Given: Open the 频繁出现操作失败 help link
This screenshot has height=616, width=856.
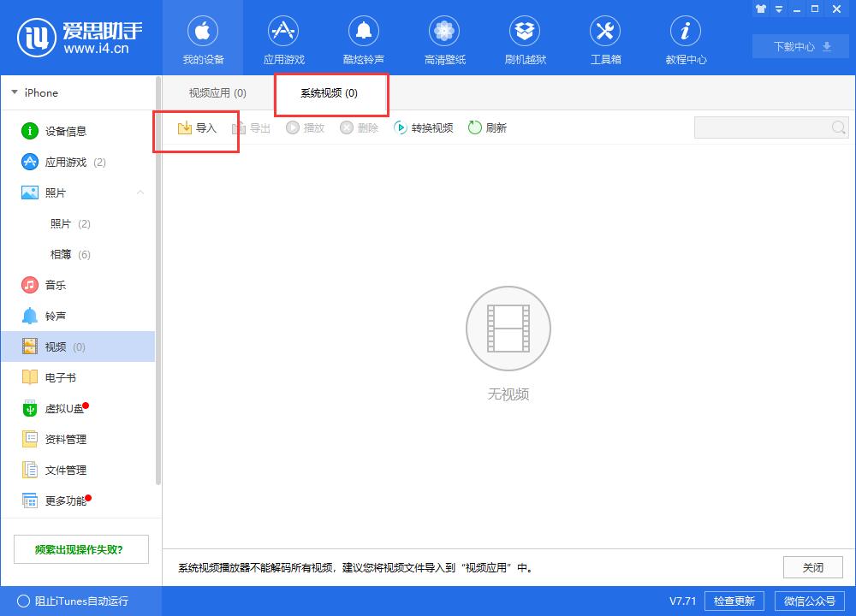Looking at the screenshot, I should coord(80,548).
